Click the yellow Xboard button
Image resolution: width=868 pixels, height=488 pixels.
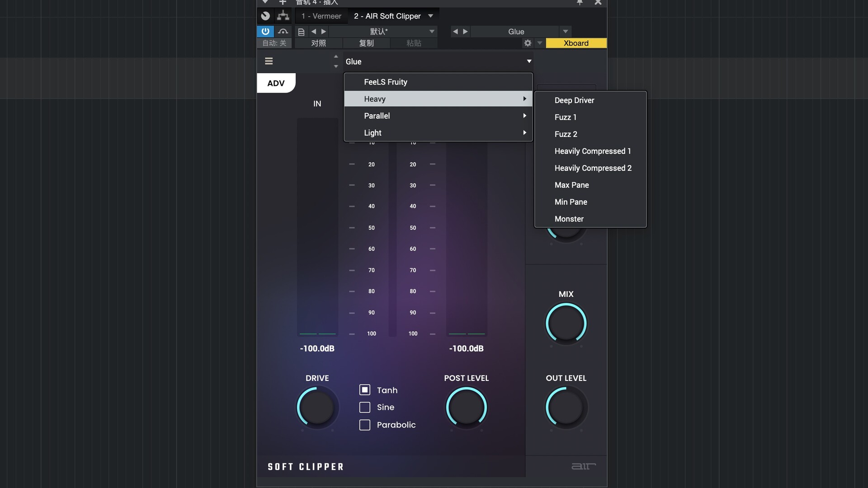pyautogui.click(x=576, y=43)
